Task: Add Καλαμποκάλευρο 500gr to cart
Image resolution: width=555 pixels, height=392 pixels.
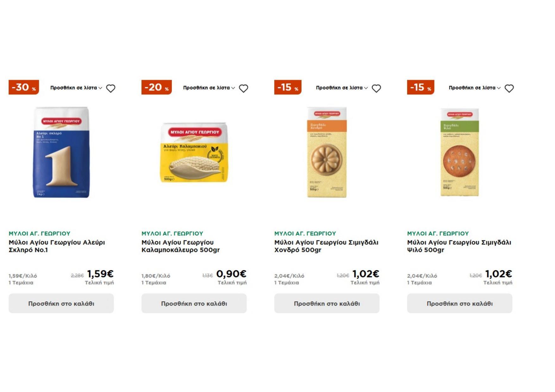Action: click(194, 303)
